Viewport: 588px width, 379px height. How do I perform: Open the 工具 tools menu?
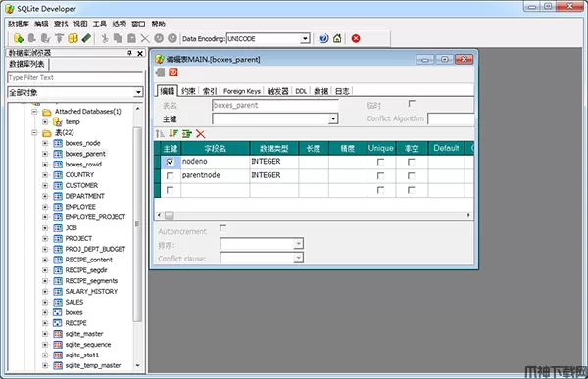point(100,24)
